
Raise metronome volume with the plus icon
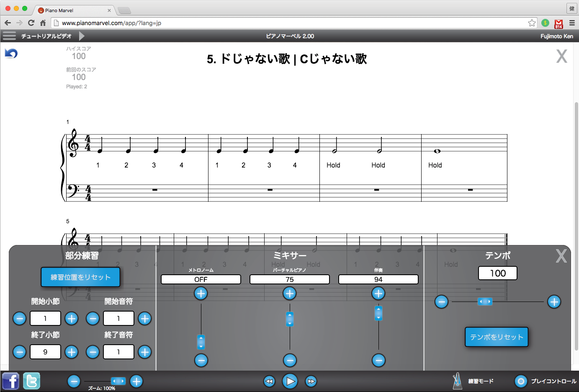[201, 294]
